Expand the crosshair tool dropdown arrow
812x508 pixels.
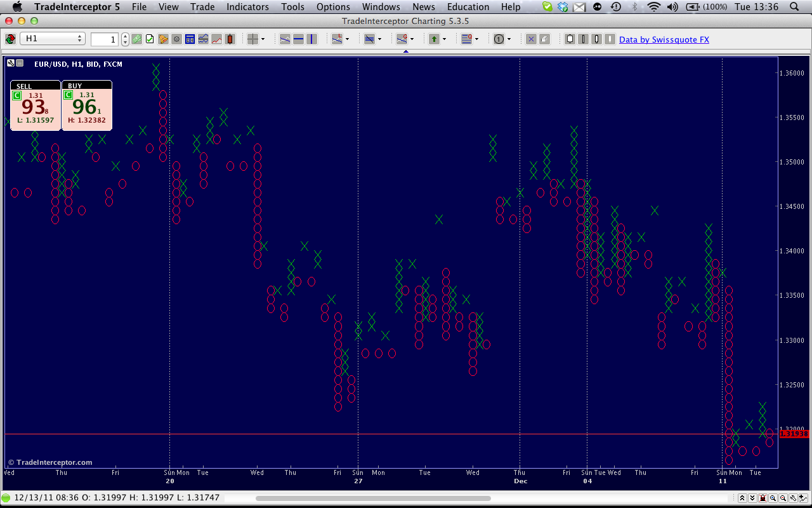point(263,39)
